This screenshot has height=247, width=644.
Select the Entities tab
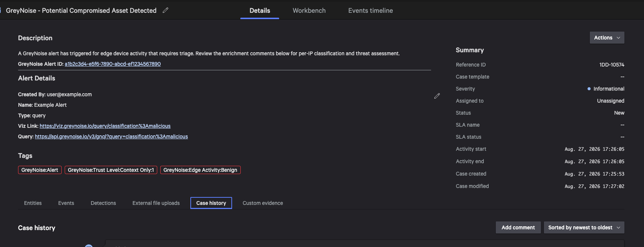pos(33,203)
